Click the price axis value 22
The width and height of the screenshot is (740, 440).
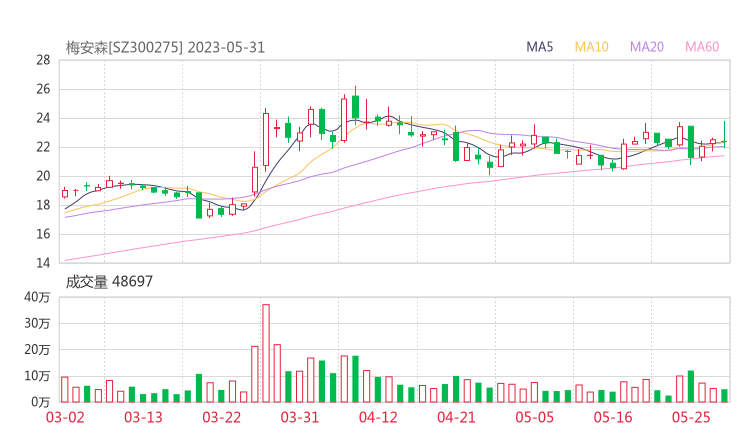pos(43,147)
